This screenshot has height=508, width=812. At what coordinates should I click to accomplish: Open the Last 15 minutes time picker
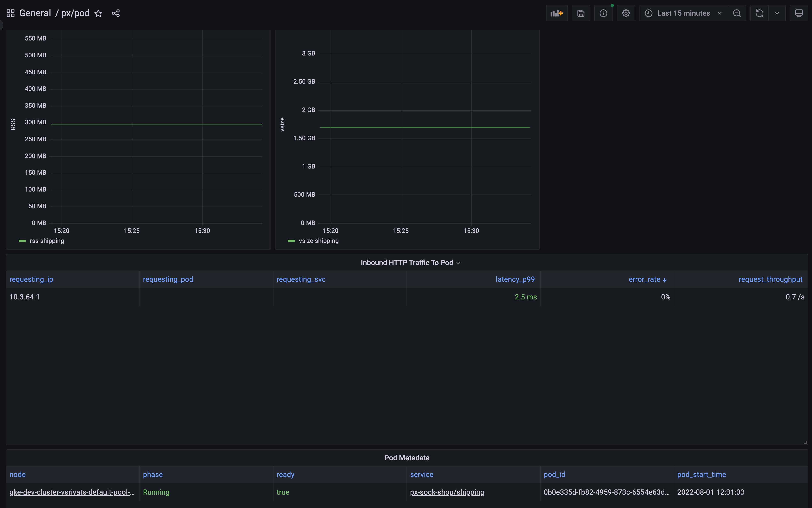point(683,13)
